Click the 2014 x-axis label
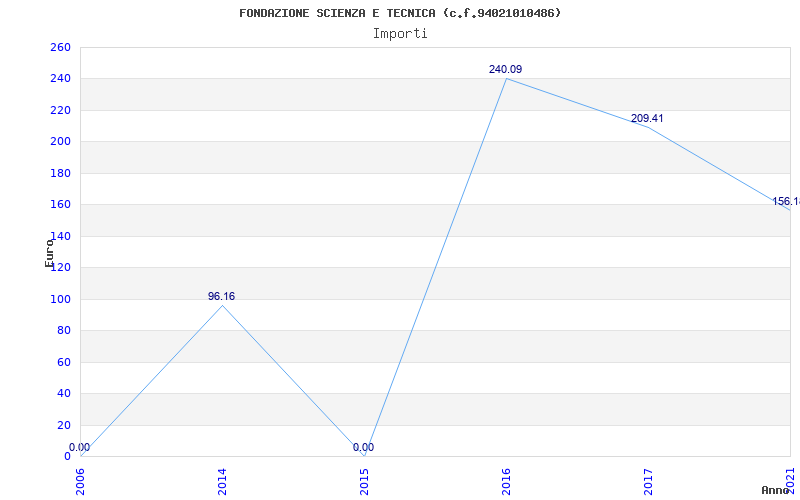The width and height of the screenshot is (800, 500). [x=222, y=482]
